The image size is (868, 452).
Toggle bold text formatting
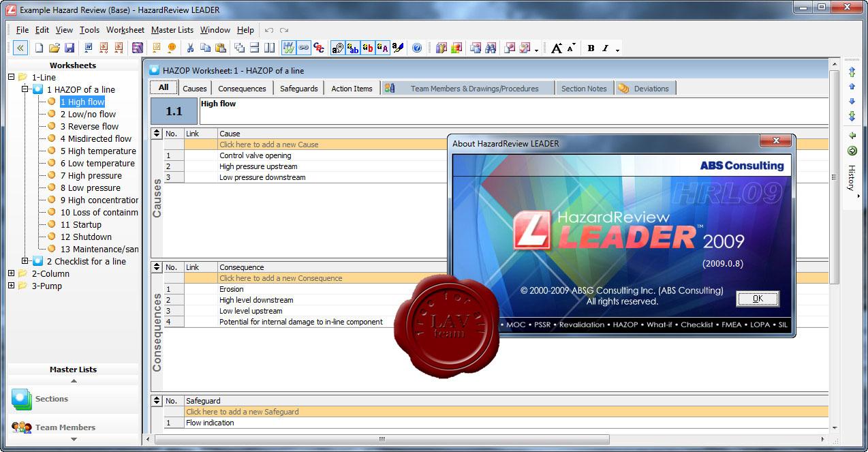click(591, 48)
